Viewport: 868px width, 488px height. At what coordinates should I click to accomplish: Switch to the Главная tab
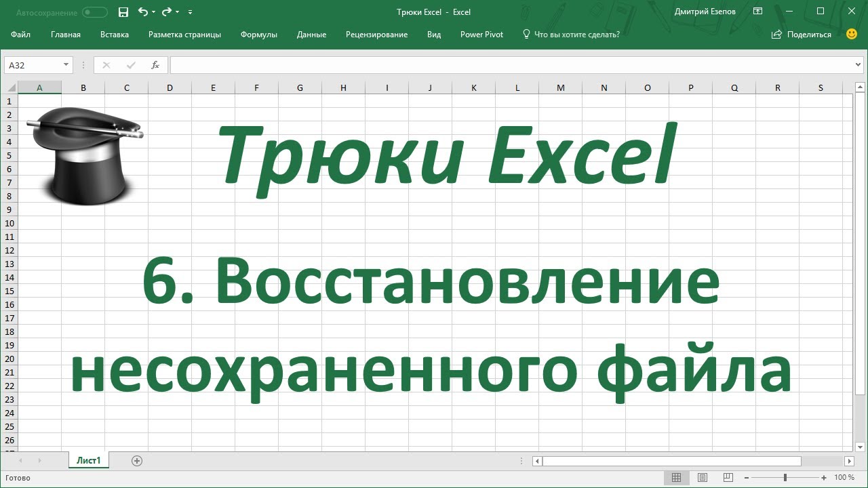coord(66,35)
